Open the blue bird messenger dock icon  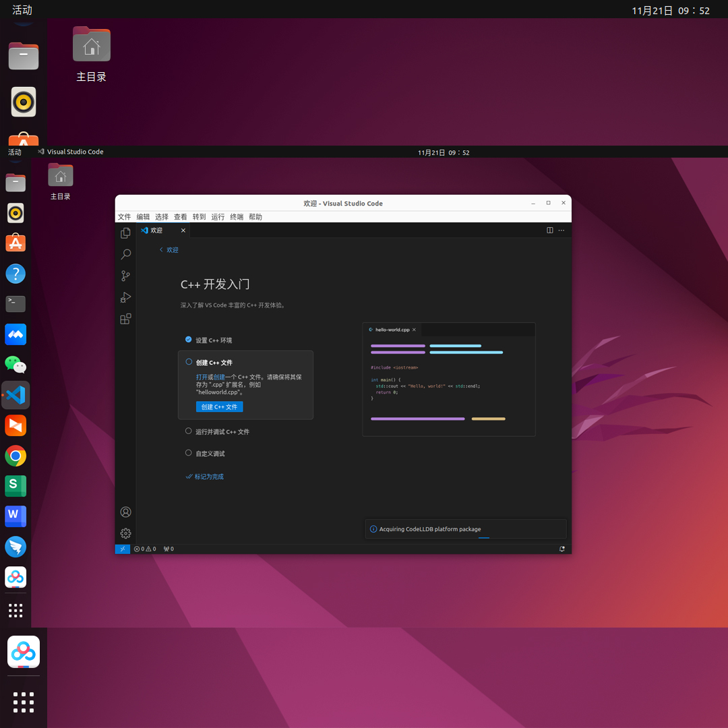(16, 547)
